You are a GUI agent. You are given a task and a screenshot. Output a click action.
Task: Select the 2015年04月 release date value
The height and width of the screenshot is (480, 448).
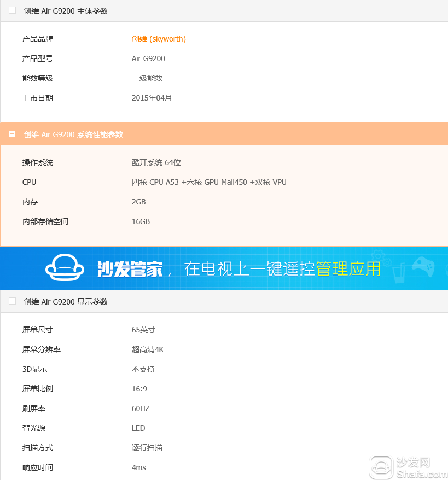152,98
